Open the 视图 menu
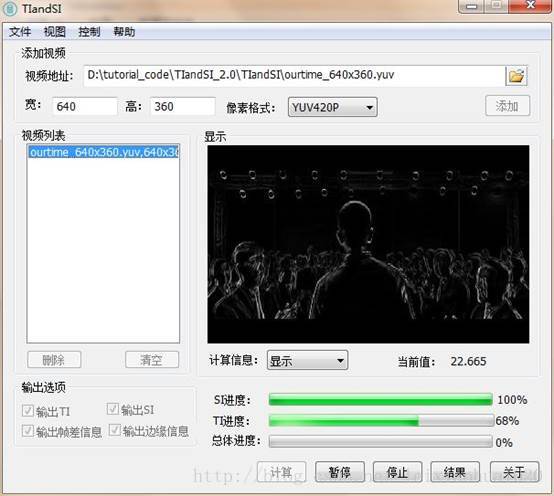The height and width of the screenshot is (496, 554). [54, 32]
